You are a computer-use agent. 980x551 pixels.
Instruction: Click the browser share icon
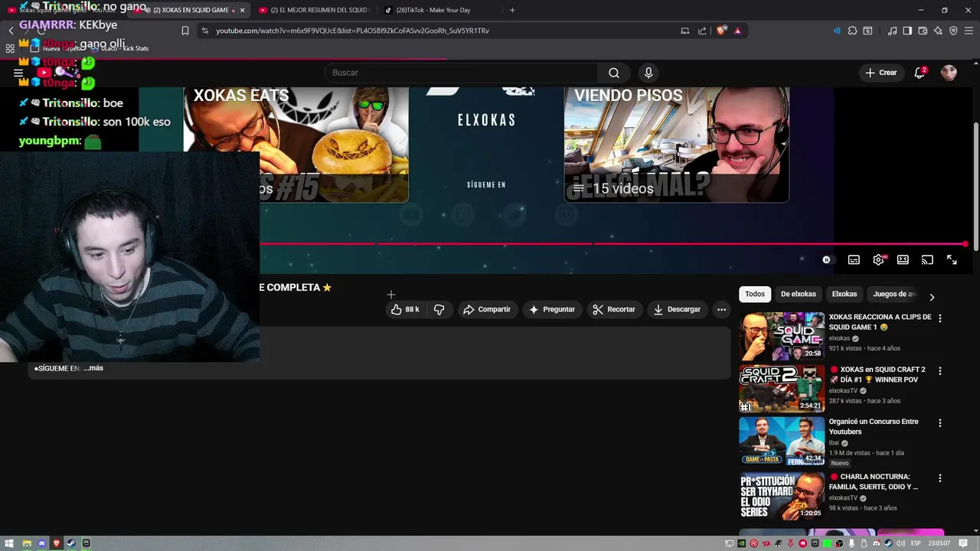702,31
